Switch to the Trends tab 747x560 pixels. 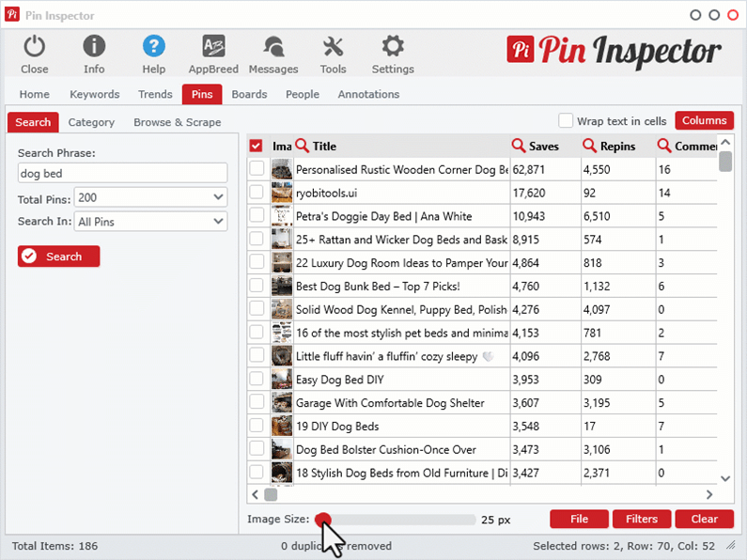(x=155, y=94)
